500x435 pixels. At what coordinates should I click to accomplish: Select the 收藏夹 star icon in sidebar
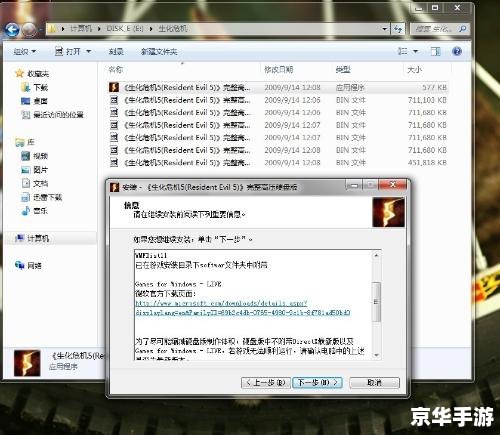click(x=20, y=73)
